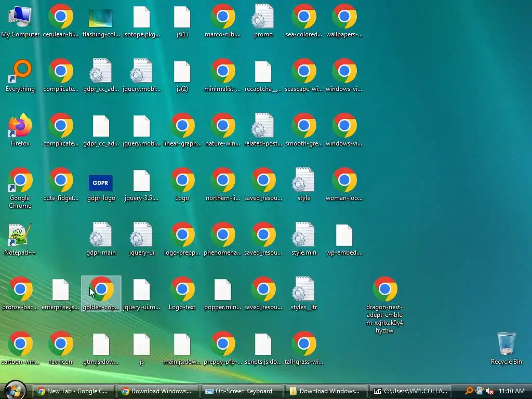Select the wallpapers-... Chrome file
Image resolution: width=532 pixels, height=399 pixels.
coord(344,21)
